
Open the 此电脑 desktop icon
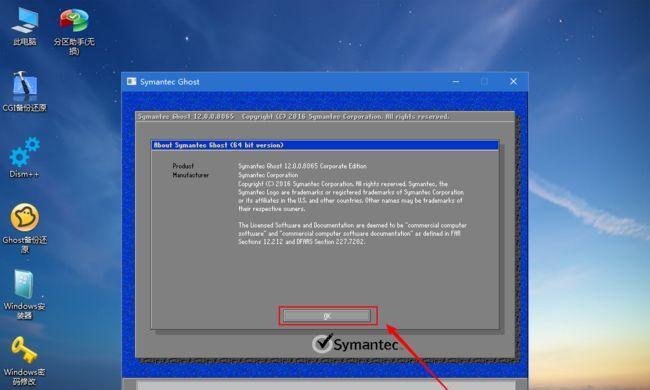tap(25, 27)
